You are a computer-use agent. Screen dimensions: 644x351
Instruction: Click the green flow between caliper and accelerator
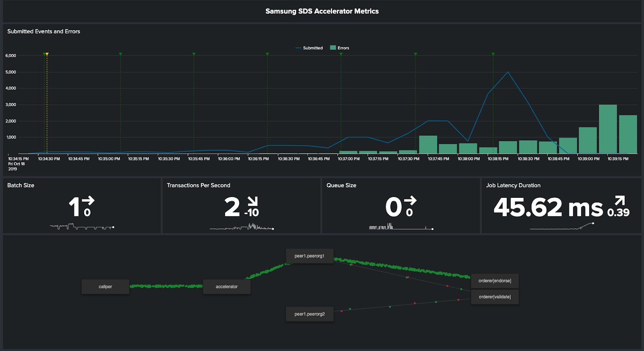pos(166,286)
